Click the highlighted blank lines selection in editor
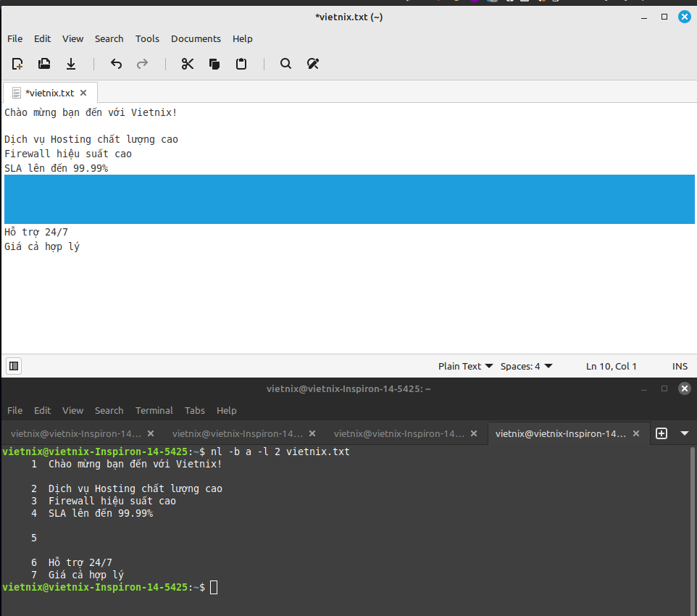 (x=349, y=199)
